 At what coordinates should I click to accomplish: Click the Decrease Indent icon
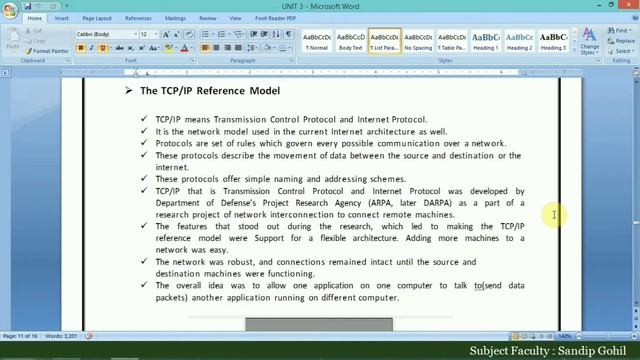pos(253,34)
